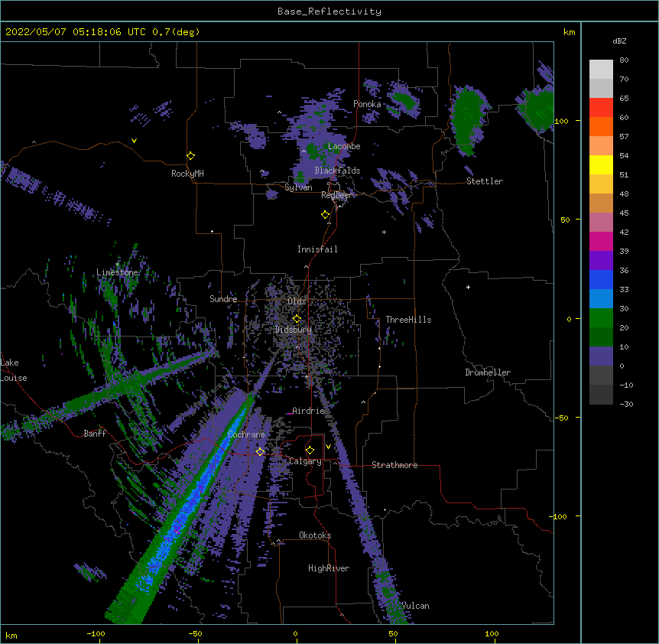659x644 pixels.
Task: Select the Didsbury label
Action: pos(294,330)
